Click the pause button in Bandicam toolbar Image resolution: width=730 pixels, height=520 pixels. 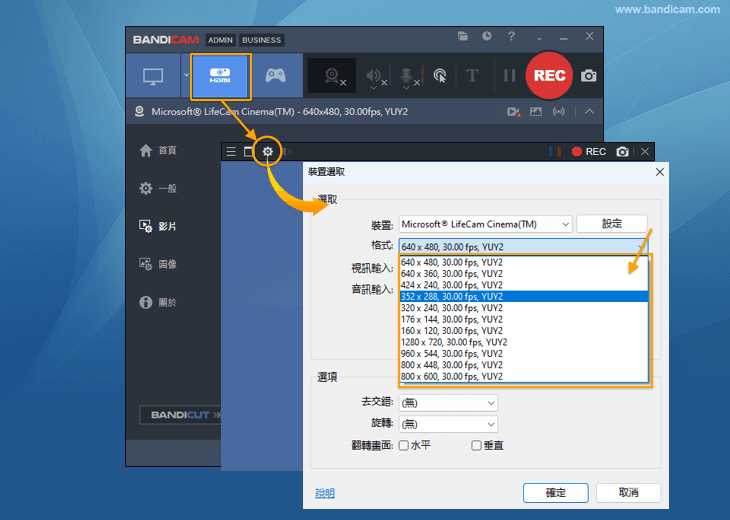coord(510,75)
